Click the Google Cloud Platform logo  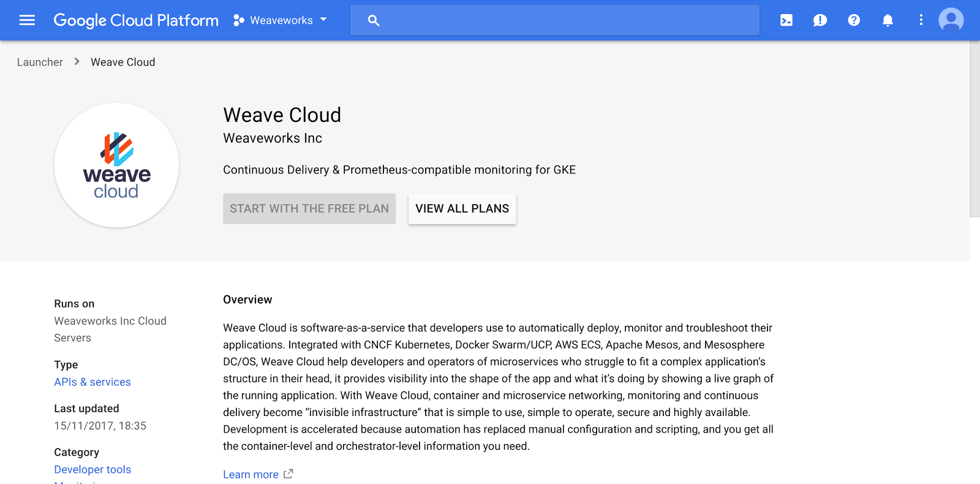[x=136, y=20]
